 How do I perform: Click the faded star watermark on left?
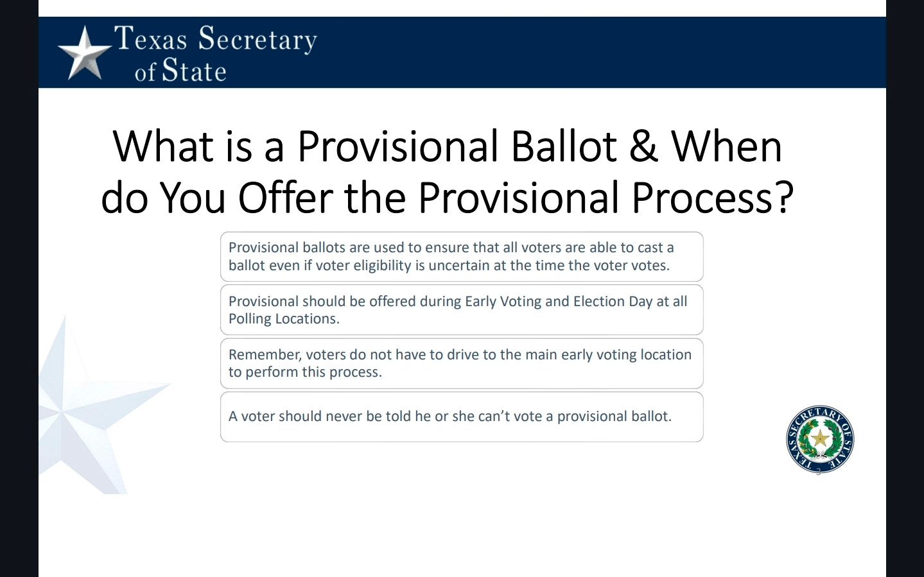click(x=83, y=411)
